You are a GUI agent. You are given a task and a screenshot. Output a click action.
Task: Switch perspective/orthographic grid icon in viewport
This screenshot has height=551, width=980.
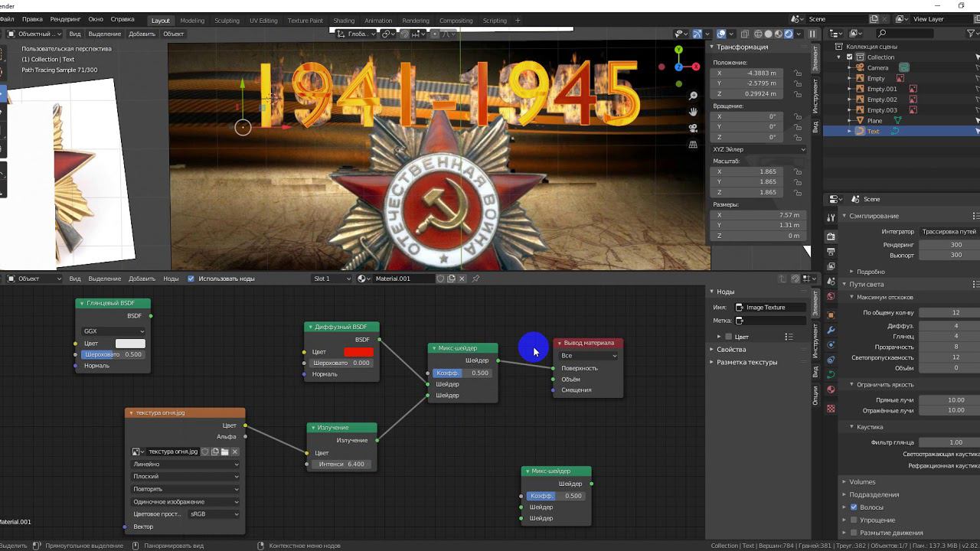(693, 144)
